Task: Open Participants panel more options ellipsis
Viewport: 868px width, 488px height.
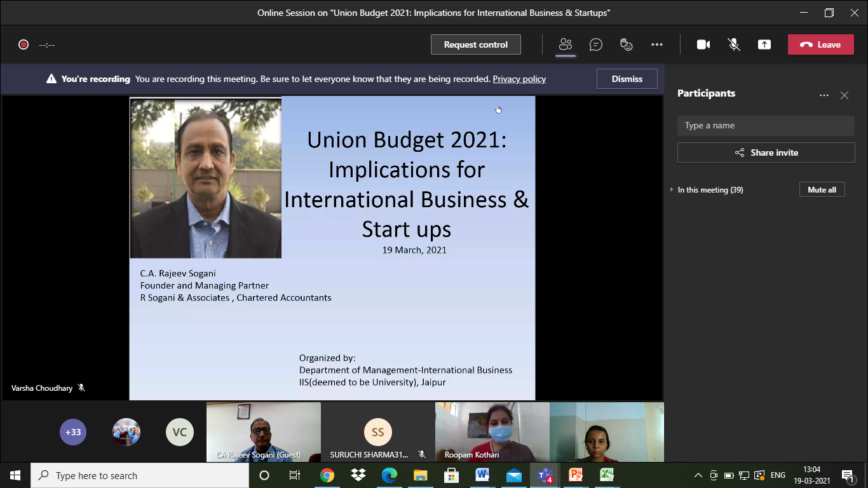Action: (x=824, y=95)
